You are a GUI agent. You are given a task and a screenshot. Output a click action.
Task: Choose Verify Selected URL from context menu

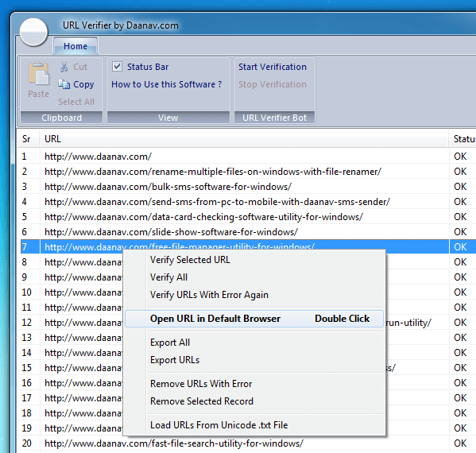(x=254, y=260)
